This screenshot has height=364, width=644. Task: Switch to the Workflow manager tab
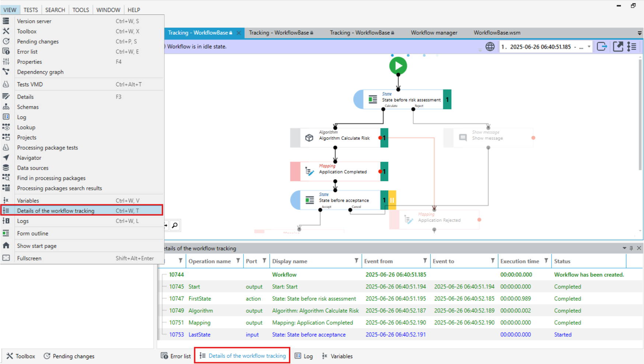[434, 33]
